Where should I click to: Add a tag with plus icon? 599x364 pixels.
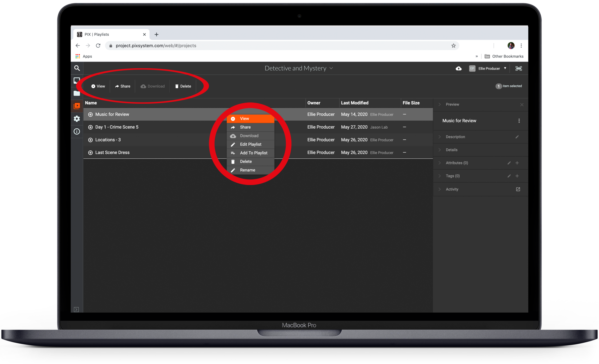pos(517,176)
